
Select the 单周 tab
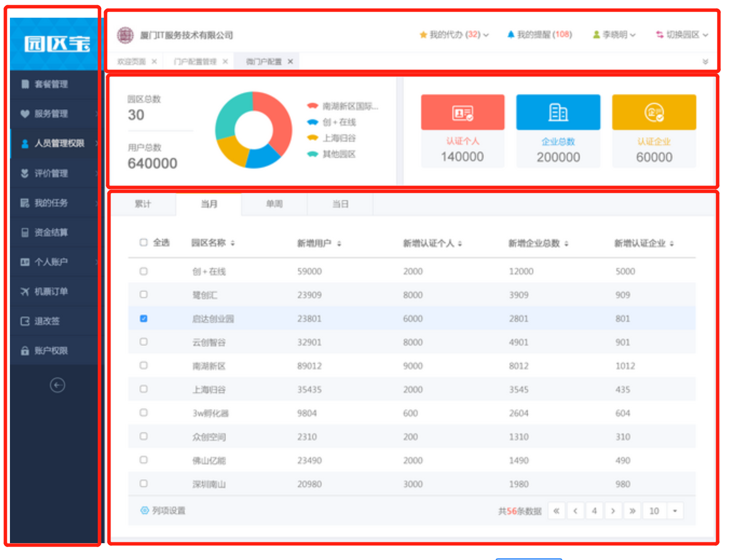pos(274,204)
